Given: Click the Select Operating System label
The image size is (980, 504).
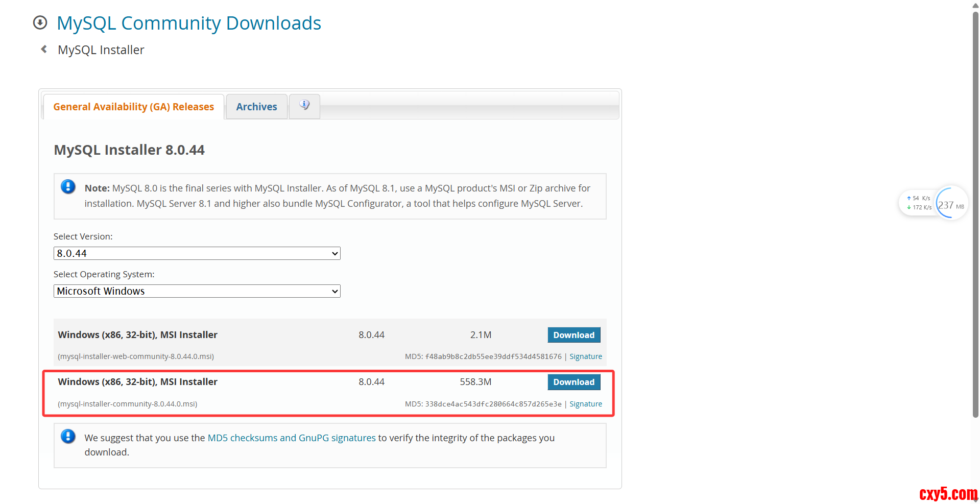Looking at the screenshot, I should click(x=104, y=274).
